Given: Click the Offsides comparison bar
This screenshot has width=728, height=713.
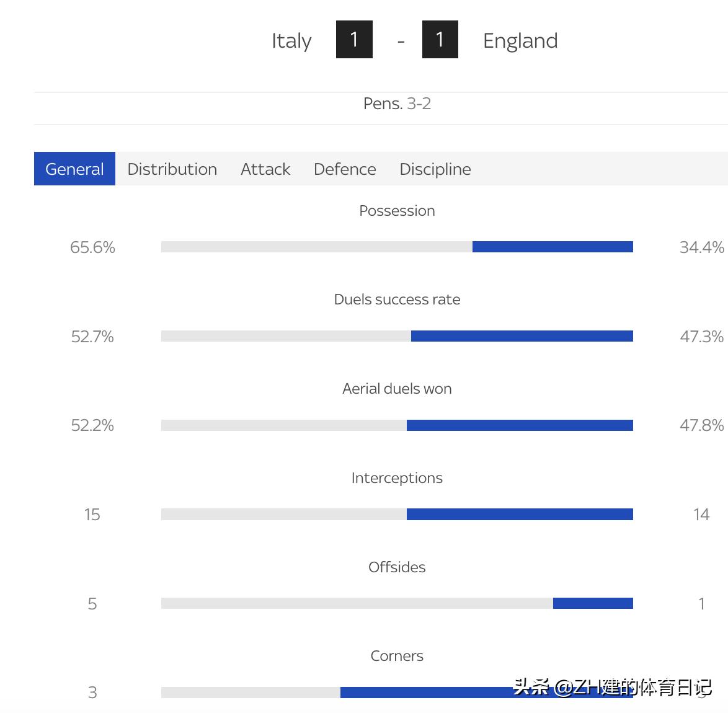Looking at the screenshot, I should pyautogui.click(x=397, y=603).
